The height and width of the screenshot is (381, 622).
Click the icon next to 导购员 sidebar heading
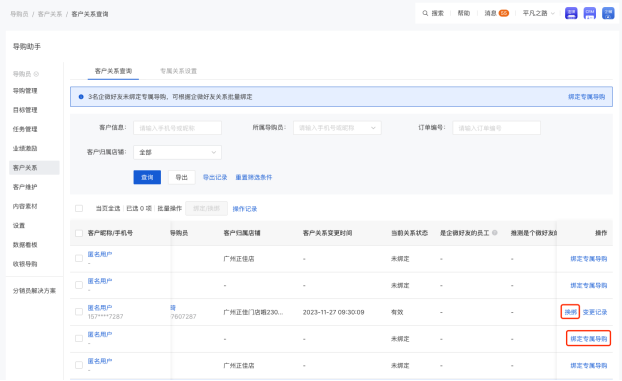point(36,74)
